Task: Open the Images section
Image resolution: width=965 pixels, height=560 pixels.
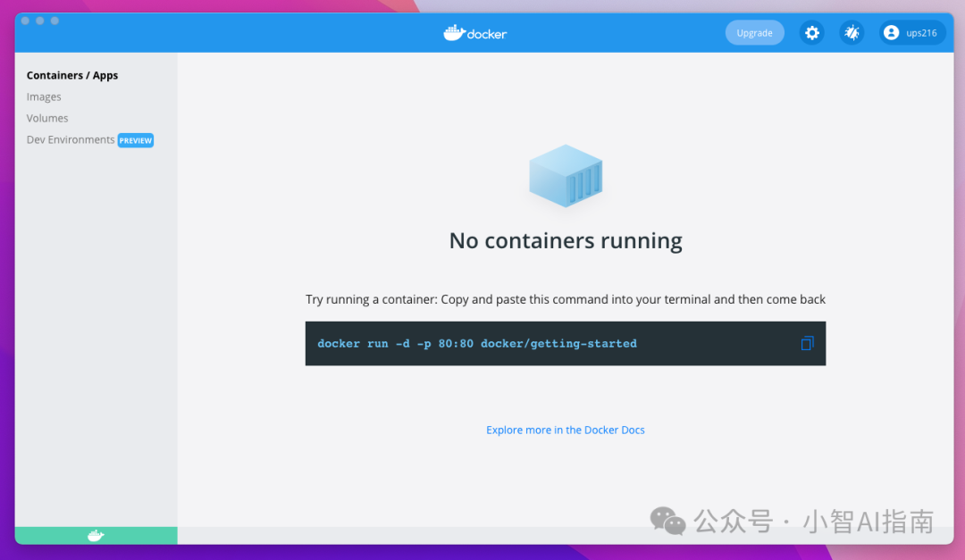Action: pos(44,97)
